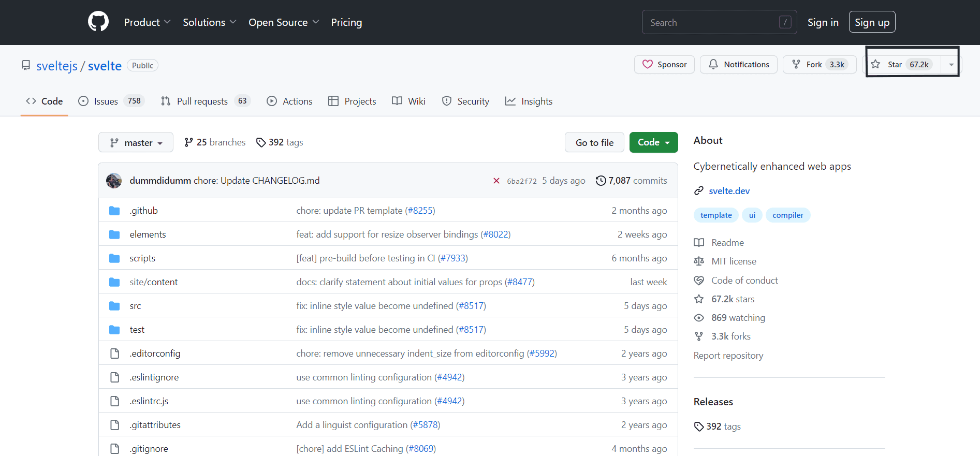Open pull request #8255 link
Screen dimensions: 980x456
coord(420,211)
